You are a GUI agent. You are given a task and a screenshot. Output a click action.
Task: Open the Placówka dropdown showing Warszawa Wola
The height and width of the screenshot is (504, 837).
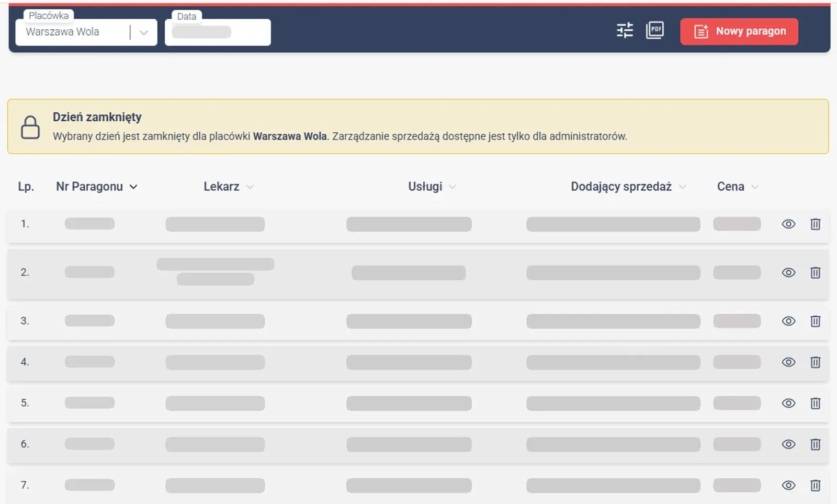tap(86, 32)
